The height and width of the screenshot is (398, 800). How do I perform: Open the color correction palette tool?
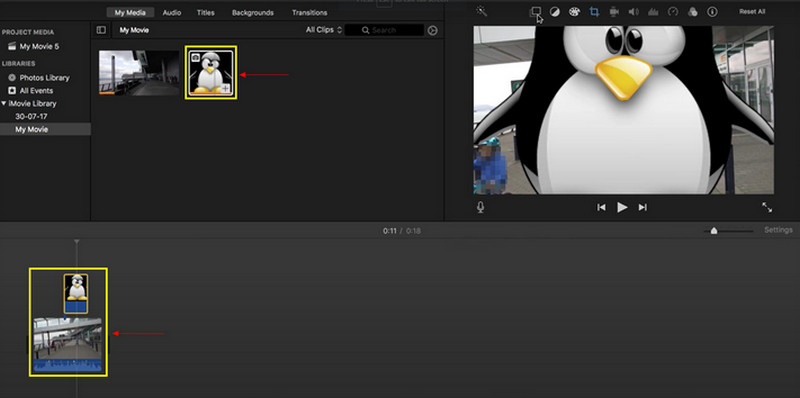pyautogui.click(x=574, y=12)
